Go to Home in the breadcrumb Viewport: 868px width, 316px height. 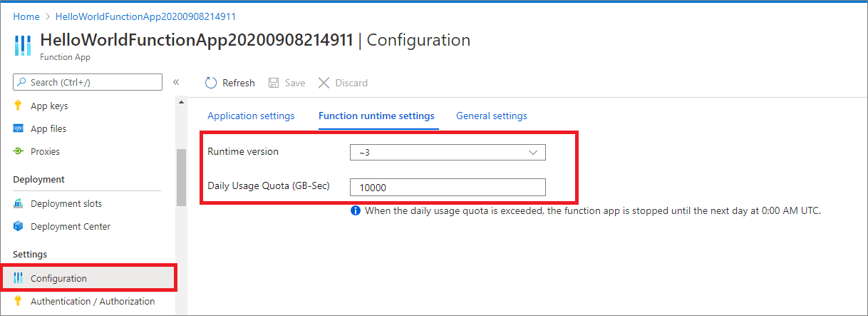click(x=26, y=16)
